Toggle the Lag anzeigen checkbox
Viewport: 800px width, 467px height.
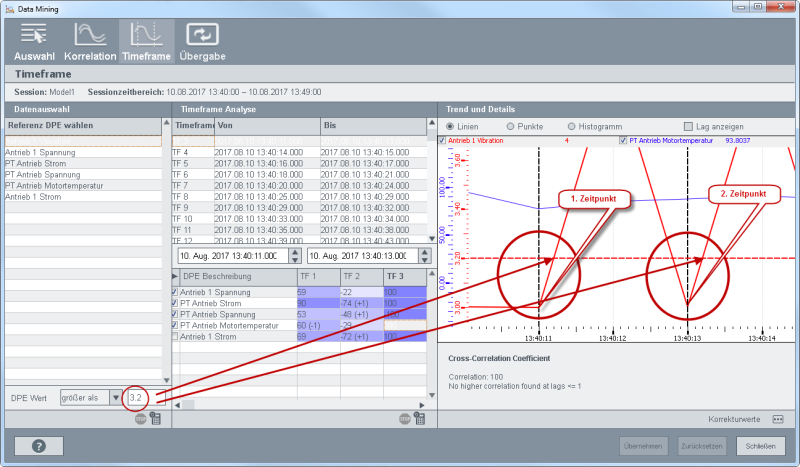click(x=688, y=126)
